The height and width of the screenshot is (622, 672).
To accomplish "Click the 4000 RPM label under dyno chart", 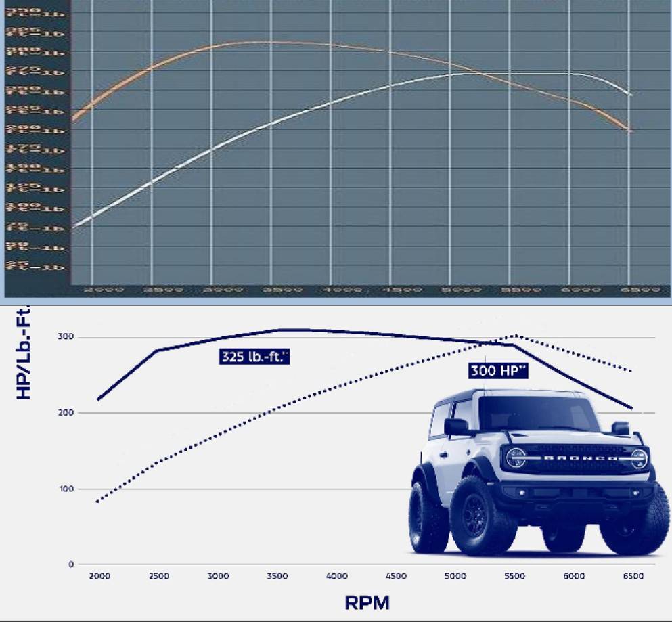I will 342,290.
